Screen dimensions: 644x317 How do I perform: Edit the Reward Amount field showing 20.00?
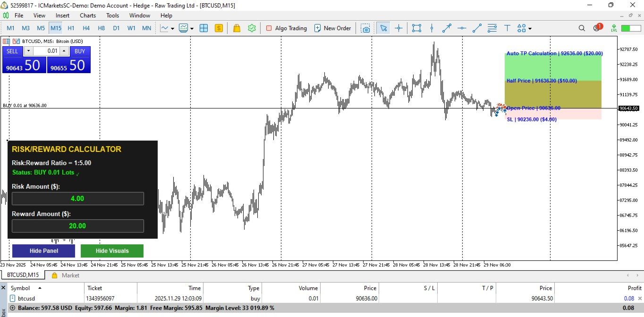[77, 226]
